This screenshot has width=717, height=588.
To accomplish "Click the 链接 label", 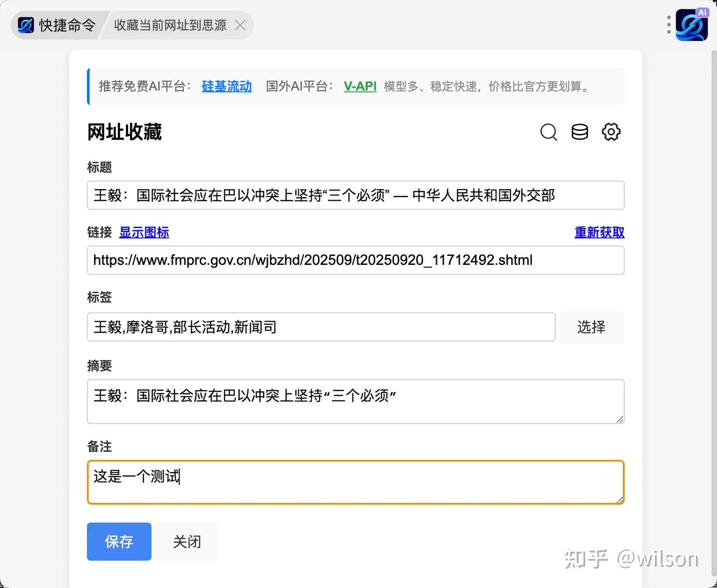I will click(x=100, y=233).
